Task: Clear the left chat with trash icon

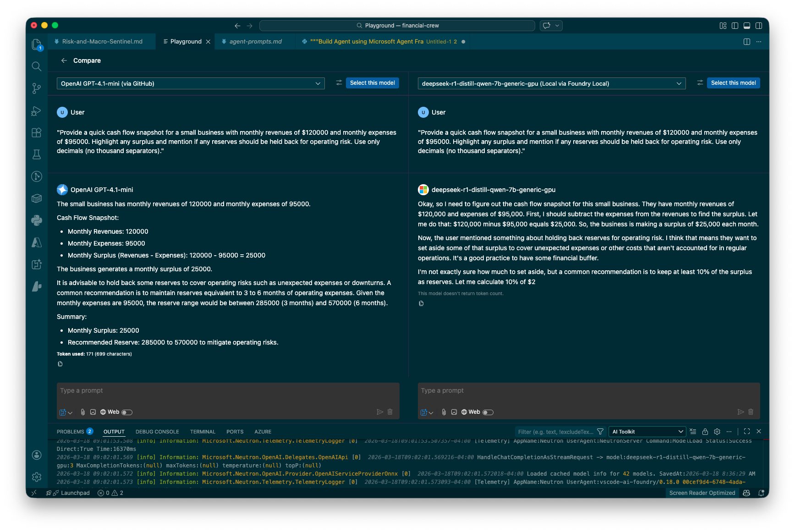Action: pos(390,412)
